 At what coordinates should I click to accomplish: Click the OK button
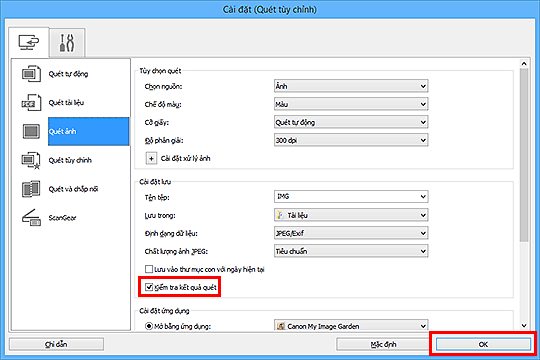pos(483,344)
